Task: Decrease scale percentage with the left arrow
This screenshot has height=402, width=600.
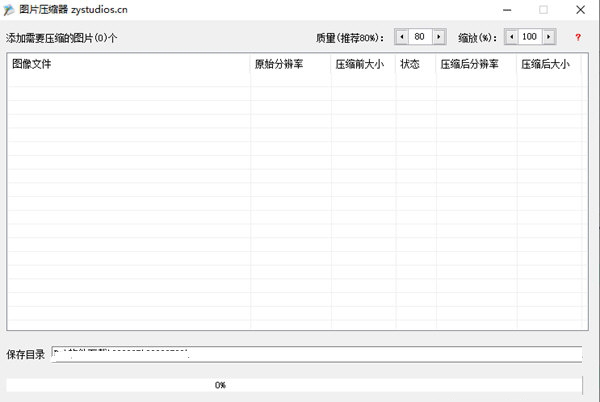Action: click(x=511, y=37)
